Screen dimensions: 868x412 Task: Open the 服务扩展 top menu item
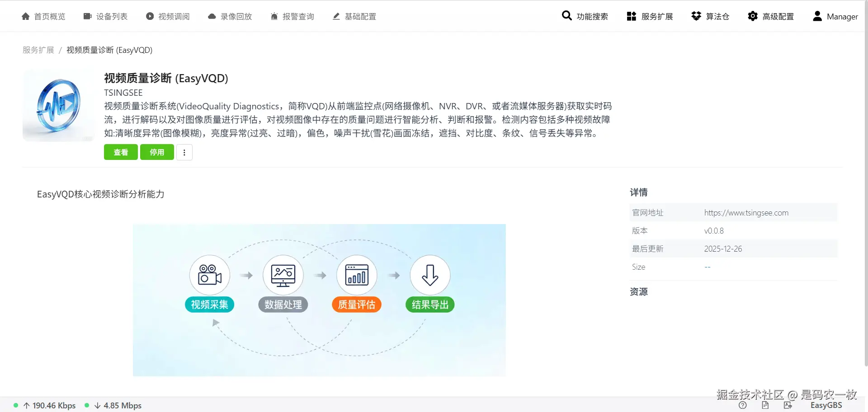[x=650, y=16]
